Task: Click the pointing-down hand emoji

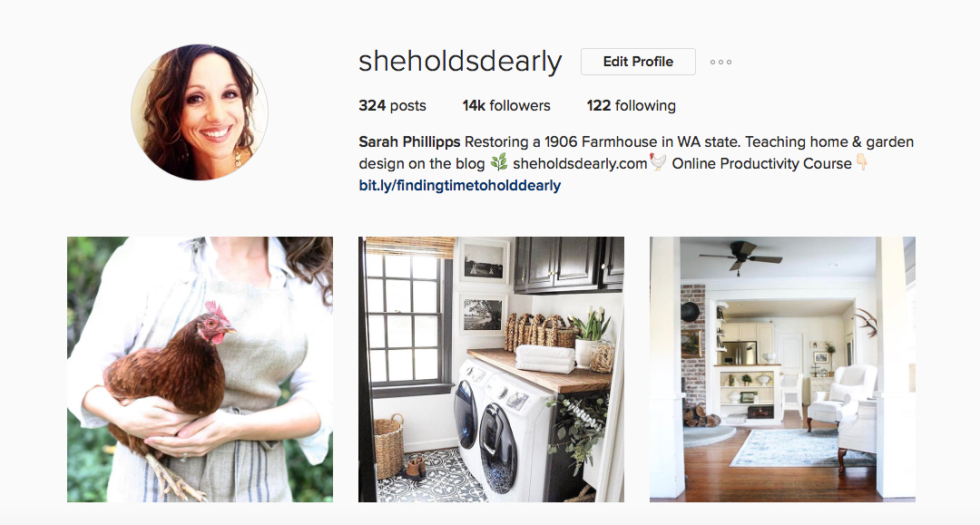Action: (x=862, y=163)
